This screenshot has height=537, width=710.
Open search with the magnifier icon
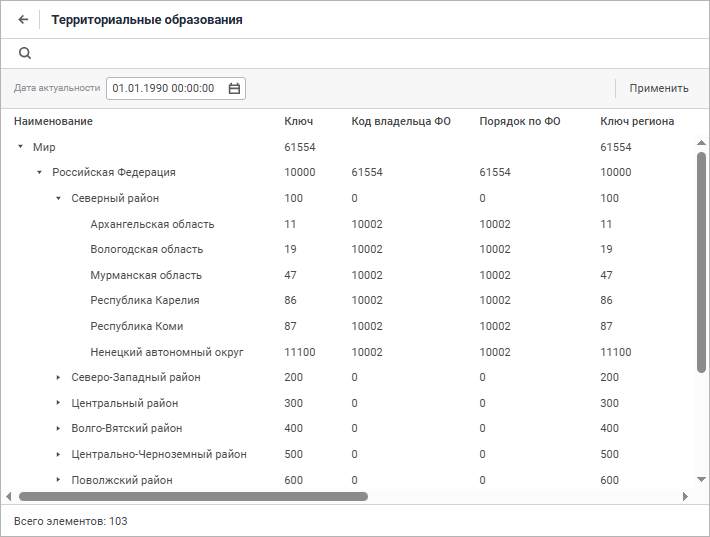(25, 54)
